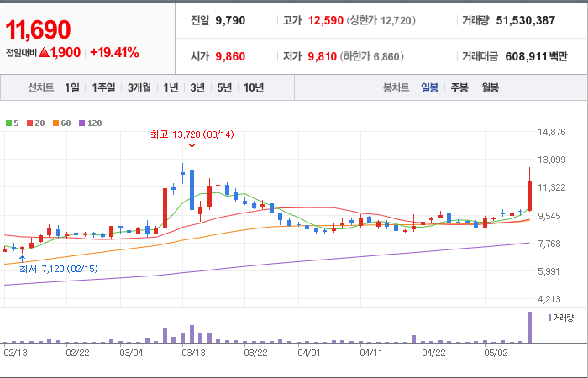The image size is (588, 378).
Task: Click the orange 60-day moving average legend
Action: [61, 123]
